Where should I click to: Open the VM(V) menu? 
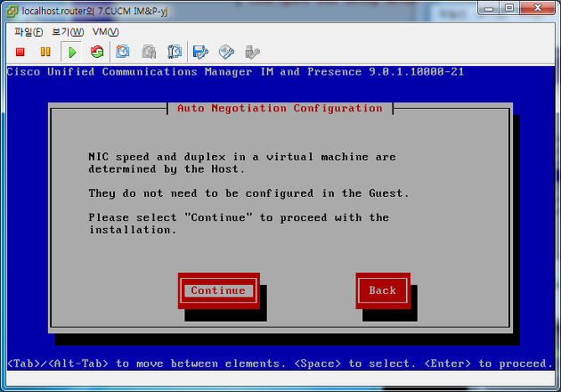105,32
